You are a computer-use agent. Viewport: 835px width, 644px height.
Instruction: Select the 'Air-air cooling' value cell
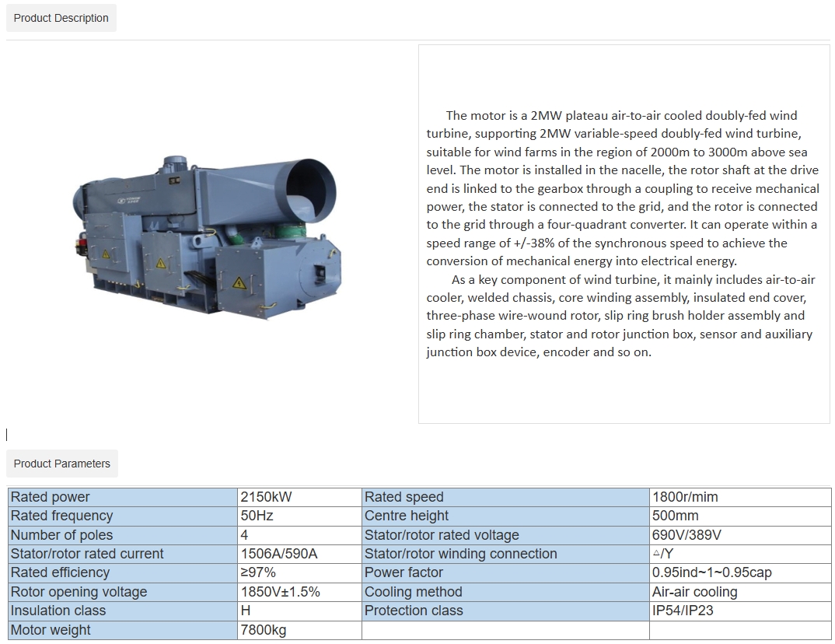tap(739, 592)
